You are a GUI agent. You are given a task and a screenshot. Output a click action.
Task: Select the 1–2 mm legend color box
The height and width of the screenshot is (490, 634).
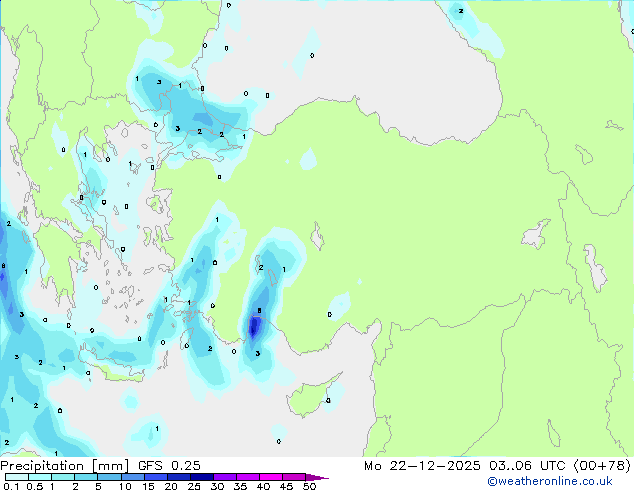[63, 477]
